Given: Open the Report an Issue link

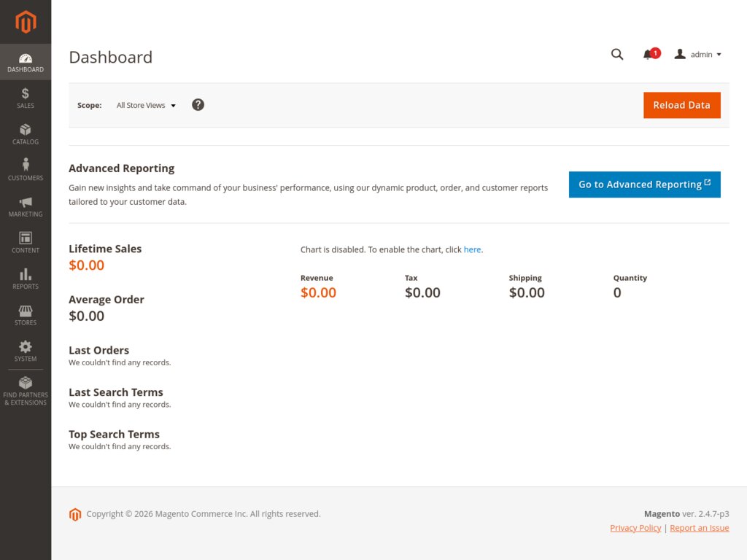Looking at the screenshot, I should tap(700, 528).
